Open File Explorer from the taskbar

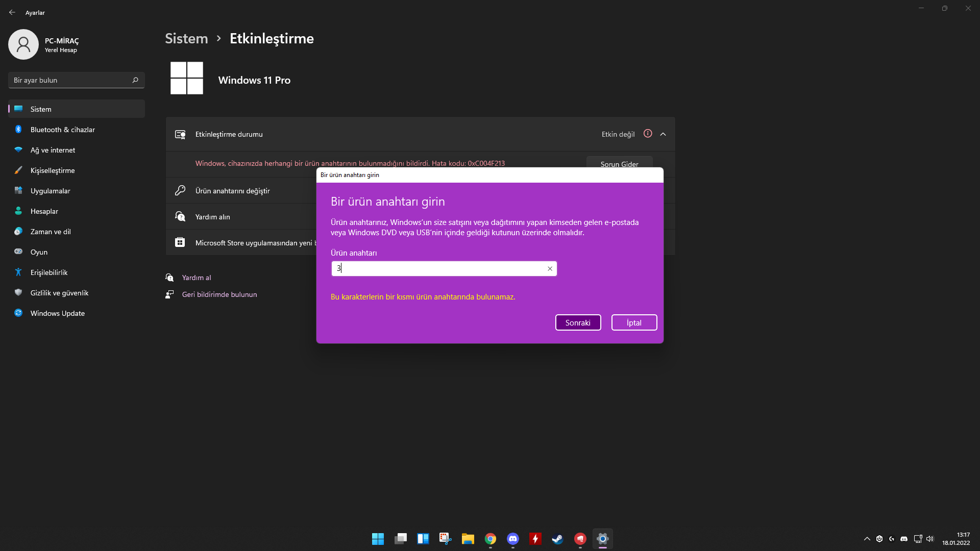pos(468,539)
